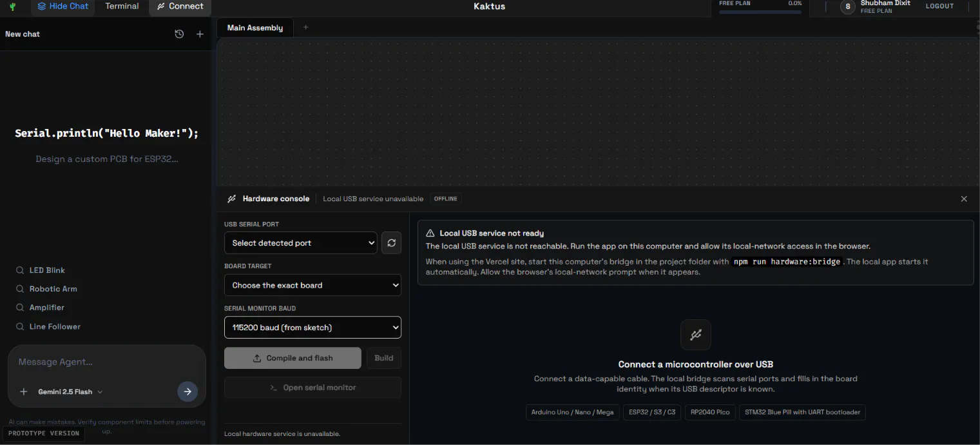Click the STM32 Blue Pill chip

(802, 412)
